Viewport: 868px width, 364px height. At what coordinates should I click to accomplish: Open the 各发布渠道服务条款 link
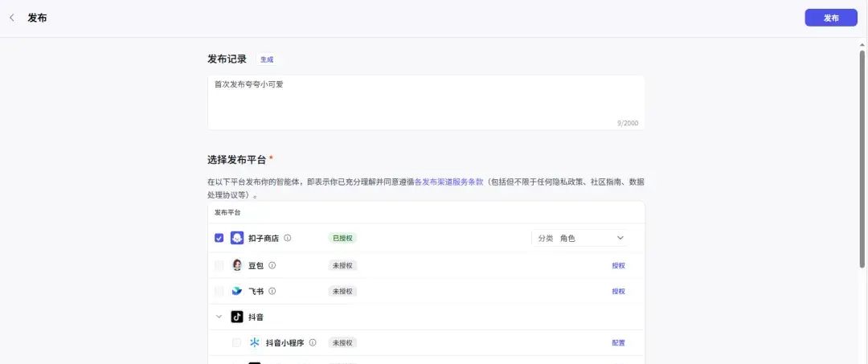pyautogui.click(x=449, y=182)
